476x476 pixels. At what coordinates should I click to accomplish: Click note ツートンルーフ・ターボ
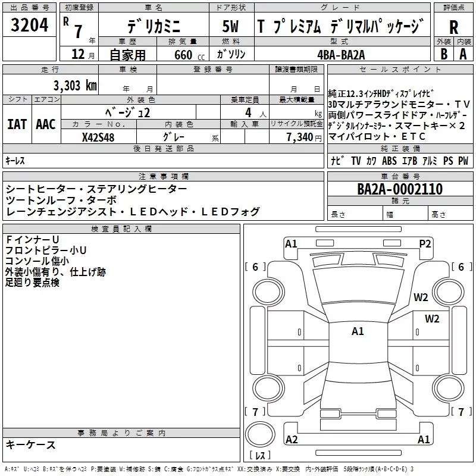click(x=61, y=201)
